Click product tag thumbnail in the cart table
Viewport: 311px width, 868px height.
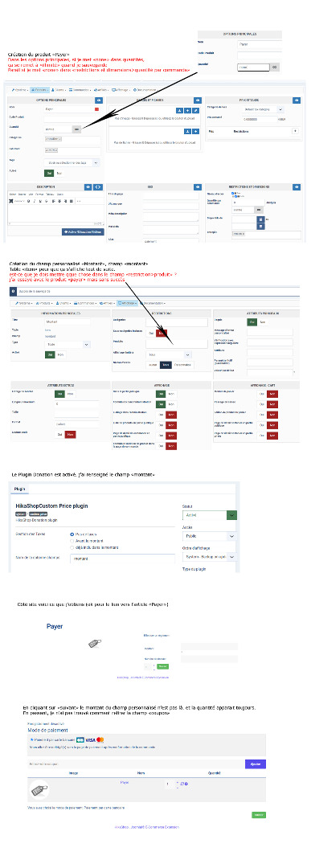pyautogui.click(x=39, y=789)
